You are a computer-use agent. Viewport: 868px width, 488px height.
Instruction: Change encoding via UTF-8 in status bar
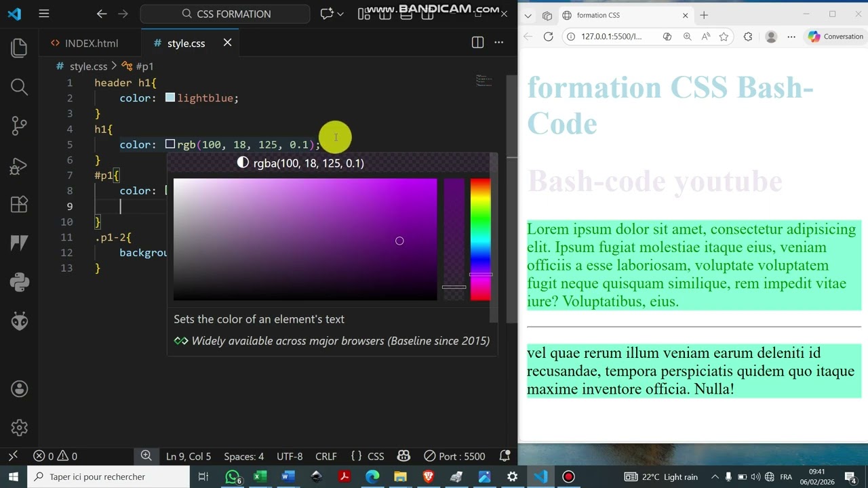click(x=290, y=456)
